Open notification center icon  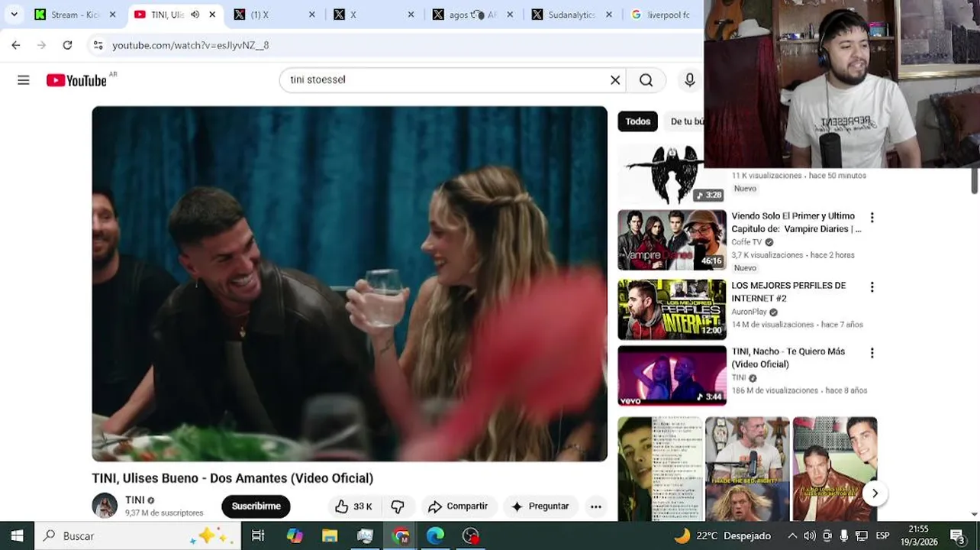tap(957, 535)
